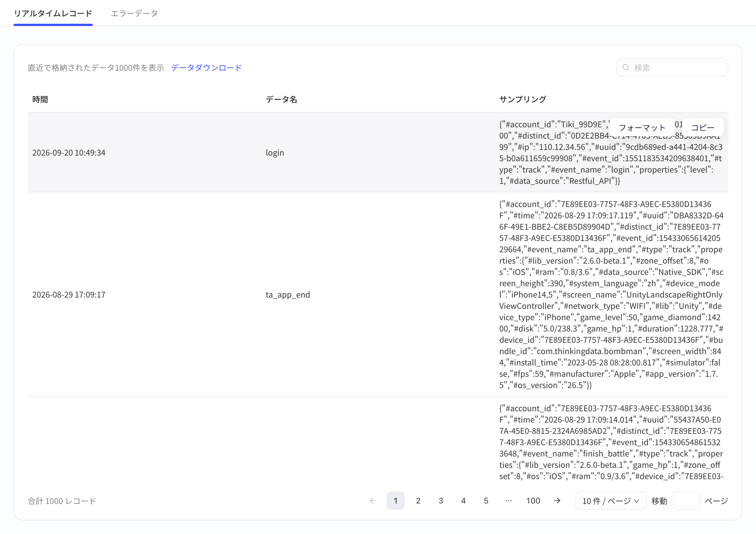
Task: Select the ta_app_end record row
Action: click(378, 294)
